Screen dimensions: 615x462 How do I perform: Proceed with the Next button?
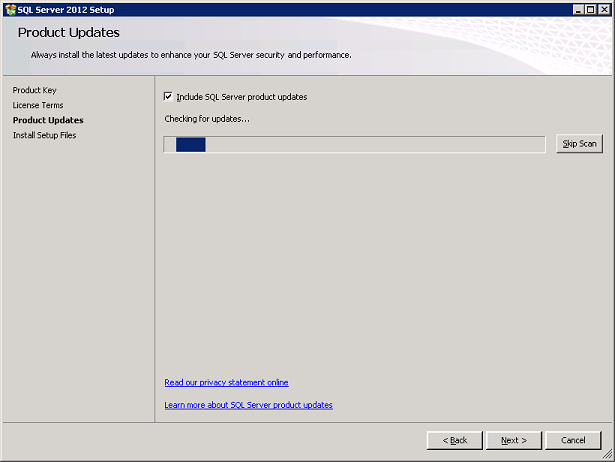click(514, 440)
